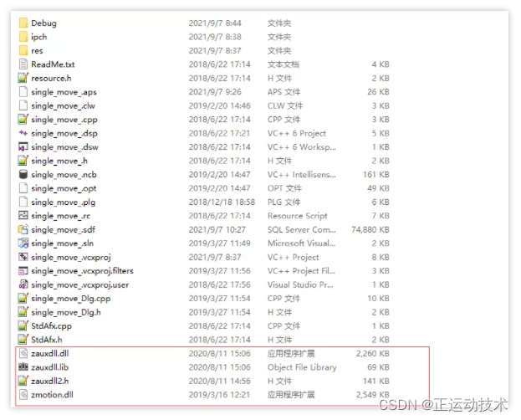Viewport: 521px width, 420px height.
Task: Select file name single_move_.opt
Action: tap(64, 188)
